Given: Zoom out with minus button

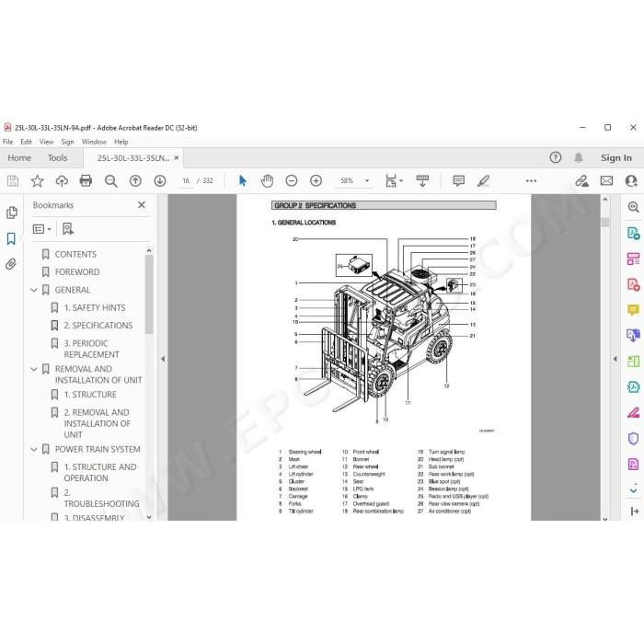Looking at the screenshot, I should (292, 180).
